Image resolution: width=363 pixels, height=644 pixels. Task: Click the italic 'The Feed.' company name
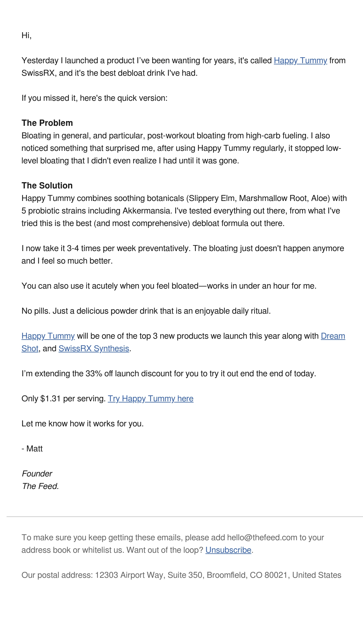[40, 486]
